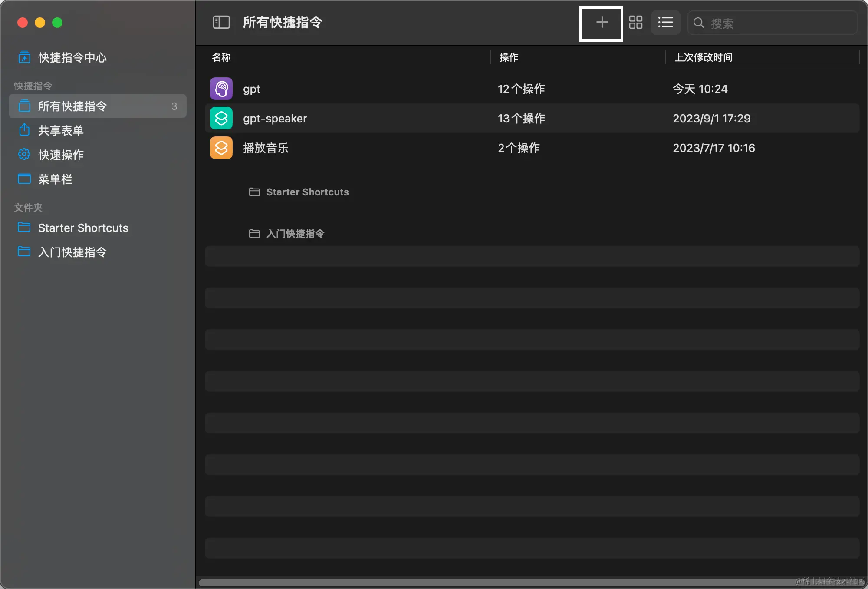868x589 pixels.
Task: Switch to list view
Action: tap(665, 23)
